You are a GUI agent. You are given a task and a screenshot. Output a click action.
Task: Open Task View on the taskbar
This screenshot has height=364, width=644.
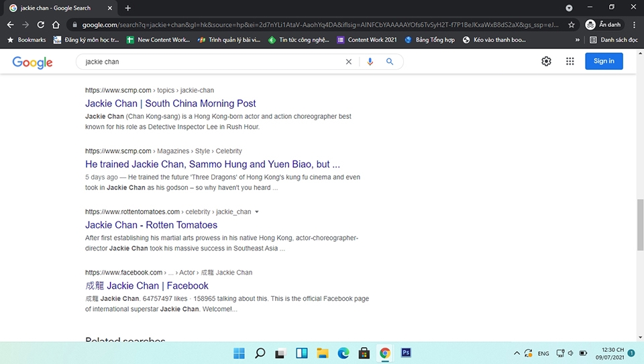(x=280, y=353)
